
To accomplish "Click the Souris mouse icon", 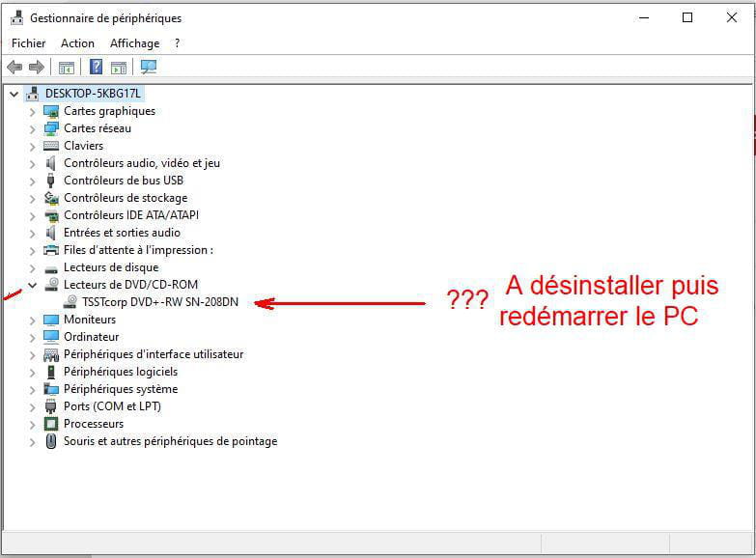I will (50, 441).
